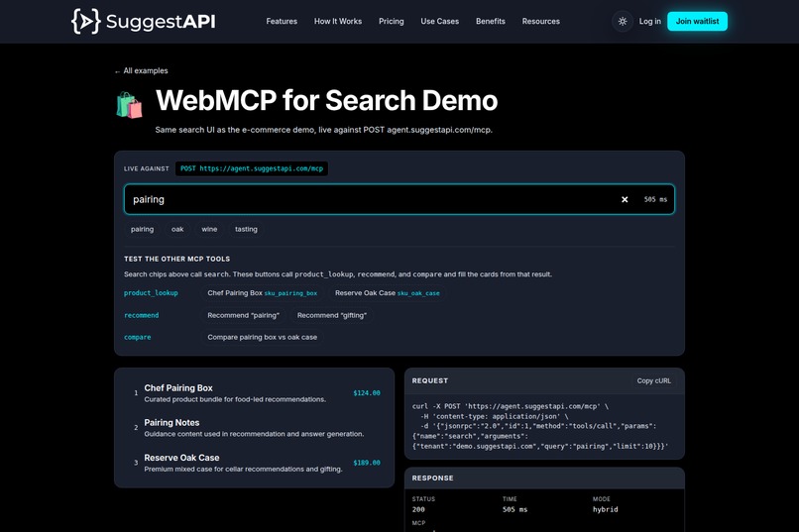The width and height of the screenshot is (799, 532).
Task: Select the oak search chip
Action: 177,229
